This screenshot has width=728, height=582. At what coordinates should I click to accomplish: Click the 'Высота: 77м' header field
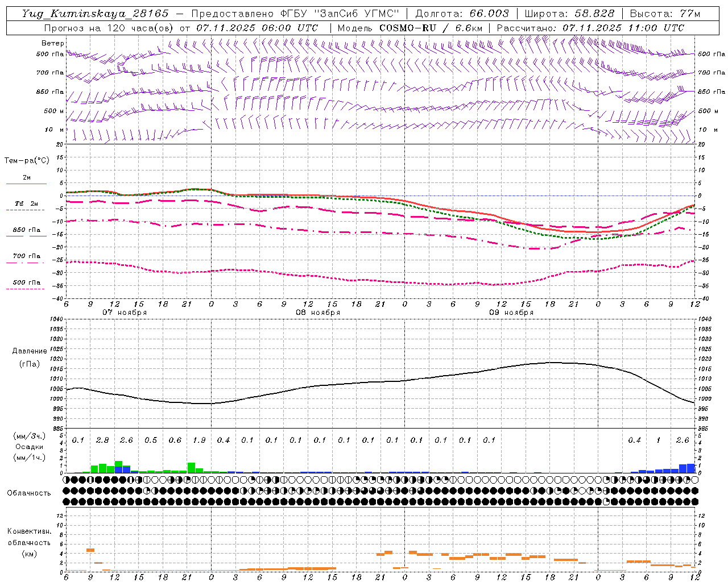click(665, 14)
